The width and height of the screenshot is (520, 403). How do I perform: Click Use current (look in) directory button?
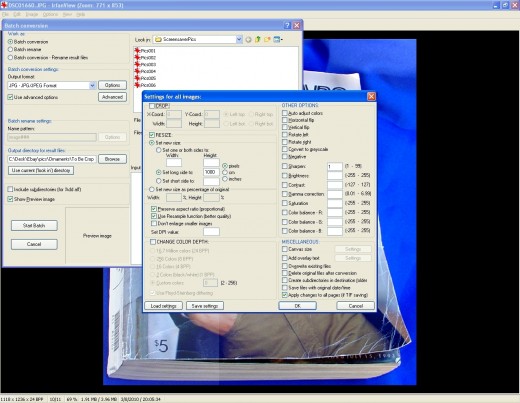click(x=41, y=170)
